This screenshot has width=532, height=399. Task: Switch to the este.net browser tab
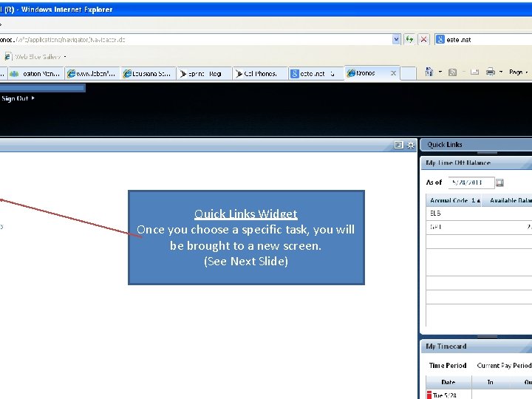(x=316, y=74)
